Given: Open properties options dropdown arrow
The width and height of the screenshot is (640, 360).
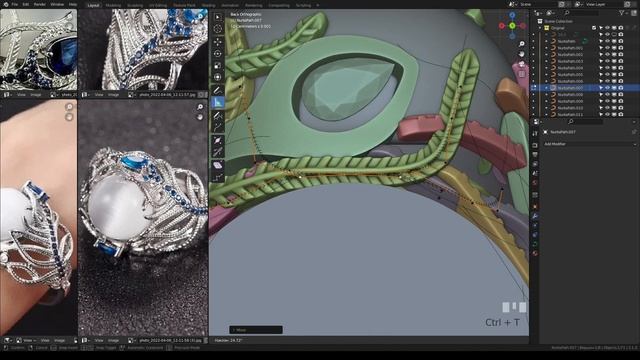Looking at the screenshot, I should [635, 122].
